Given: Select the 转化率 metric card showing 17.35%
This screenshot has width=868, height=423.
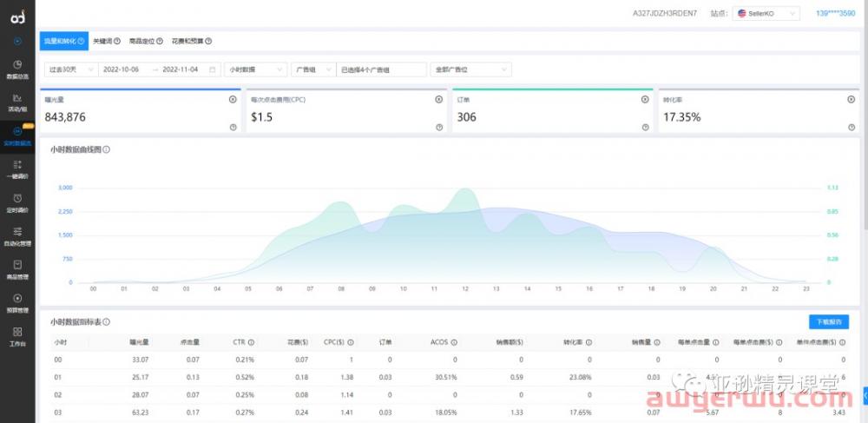Looking at the screenshot, I should 759,110.
